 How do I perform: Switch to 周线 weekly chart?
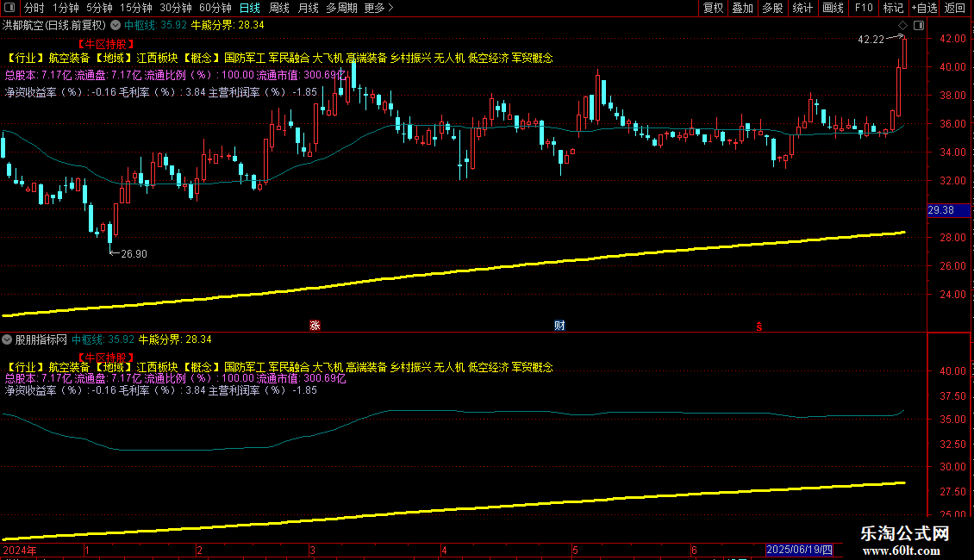[x=279, y=8]
